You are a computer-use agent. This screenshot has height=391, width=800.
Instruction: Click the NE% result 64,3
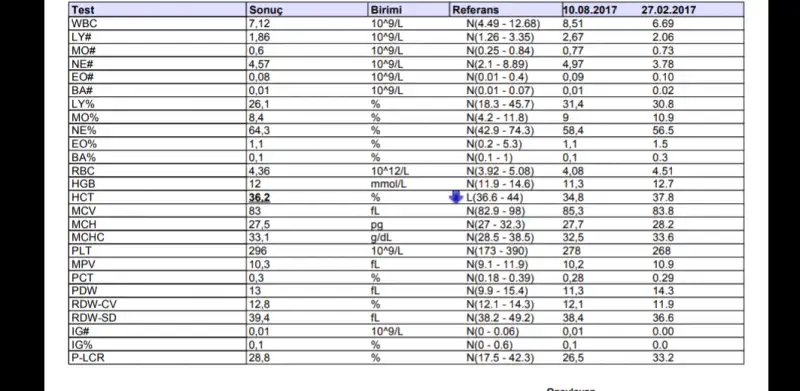pyautogui.click(x=259, y=130)
